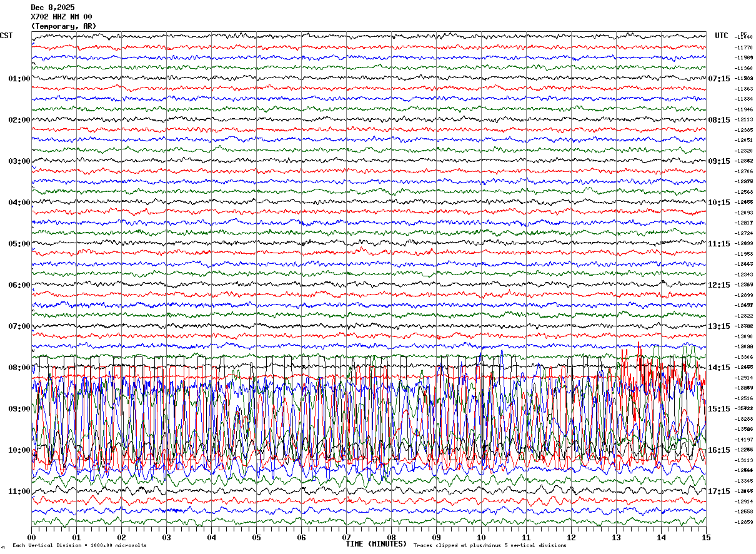Click the DC offset value '-12516'
This screenshot has height=554, width=756.
[x=744, y=399]
